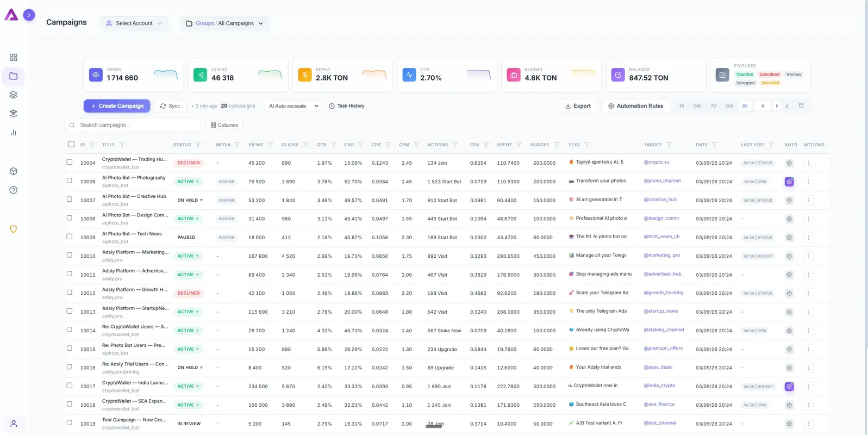
Task: Click the filter icon beside the LAST EDIT column
Action: click(771, 145)
